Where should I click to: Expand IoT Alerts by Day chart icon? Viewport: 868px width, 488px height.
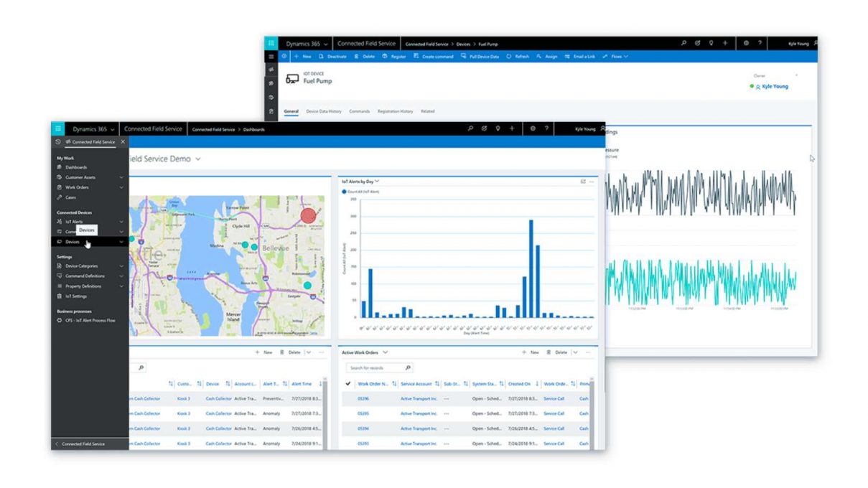[x=583, y=182]
